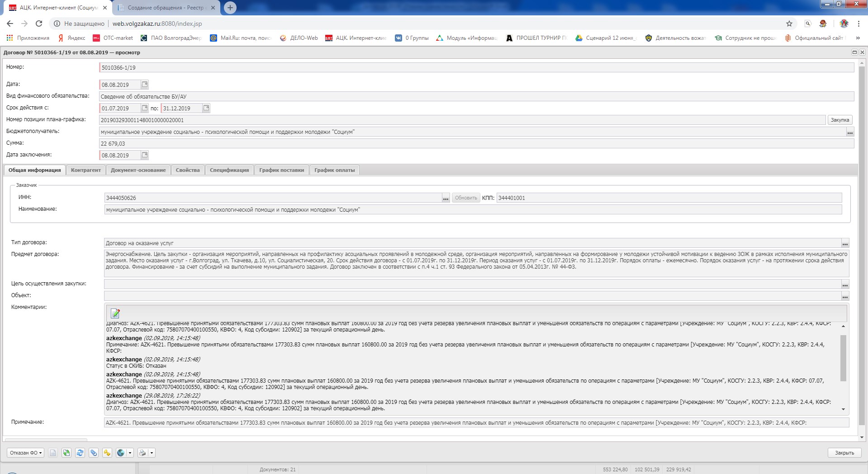The width and height of the screenshot is (868, 474).
Task: Click the Закупка button
Action: [x=840, y=120]
